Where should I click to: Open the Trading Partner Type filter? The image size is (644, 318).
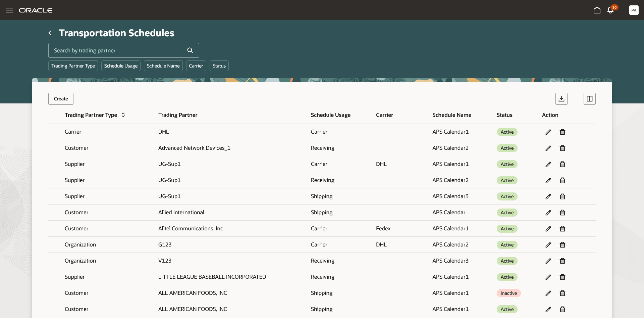73,65
